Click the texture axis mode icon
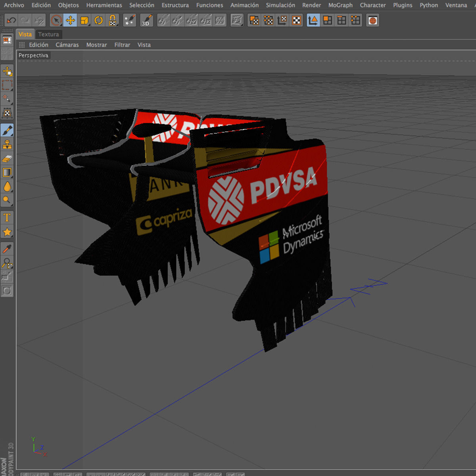The height and width of the screenshot is (476, 476). (x=282, y=20)
